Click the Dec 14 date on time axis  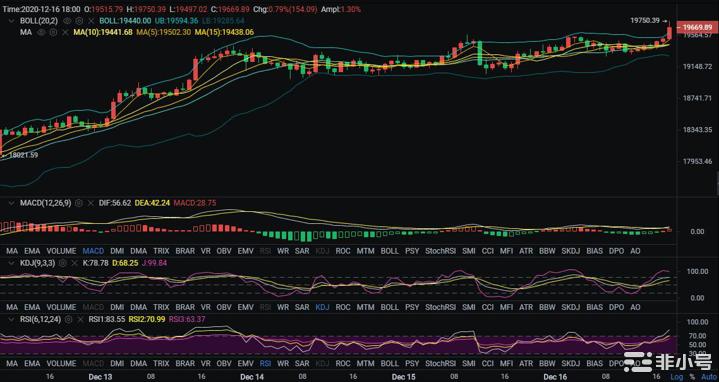point(252,376)
